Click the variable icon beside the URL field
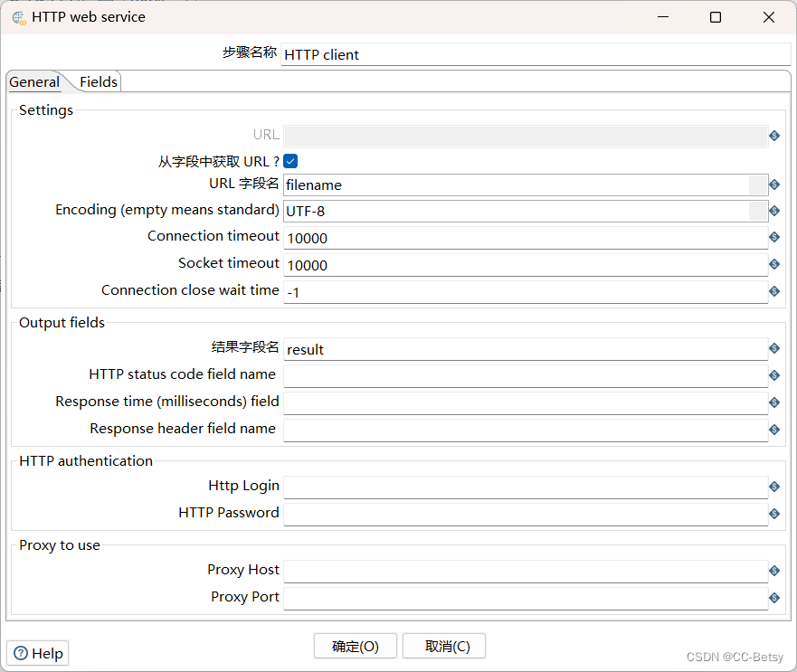Viewport: 797px width, 672px height. pyautogui.click(x=774, y=136)
